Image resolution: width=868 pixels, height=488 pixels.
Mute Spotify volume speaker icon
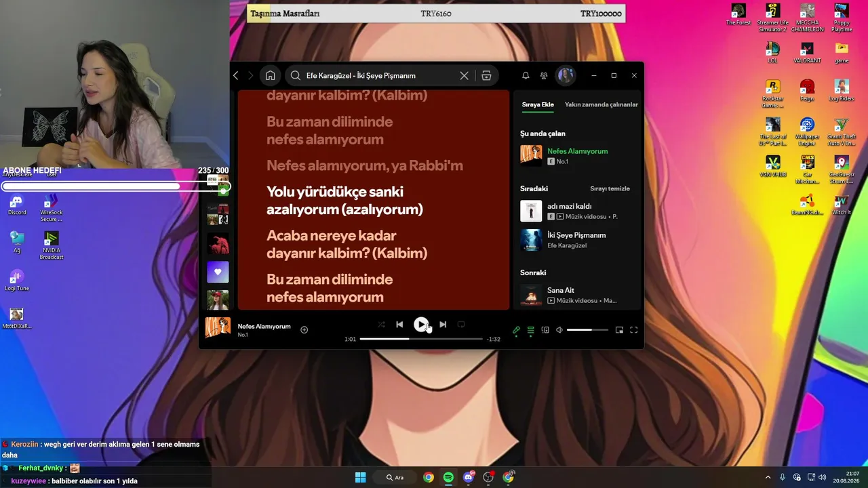pyautogui.click(x=559, y=330)
